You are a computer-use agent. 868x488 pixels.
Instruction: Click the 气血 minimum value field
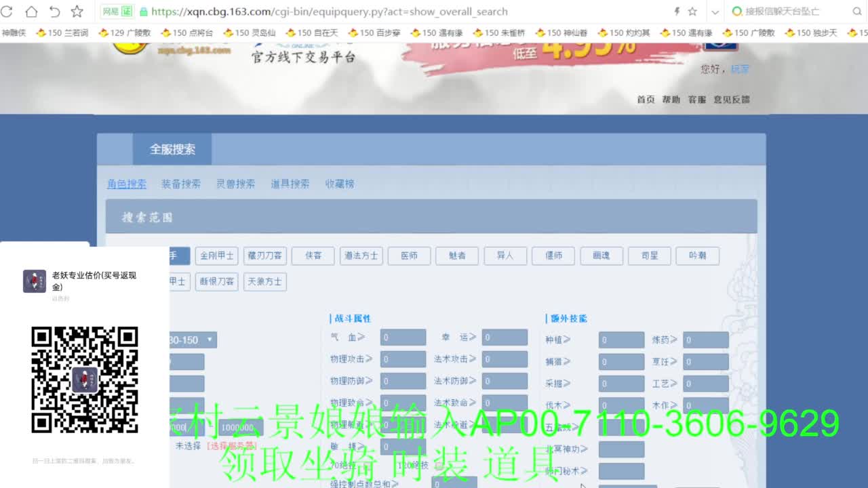(403, 338)
